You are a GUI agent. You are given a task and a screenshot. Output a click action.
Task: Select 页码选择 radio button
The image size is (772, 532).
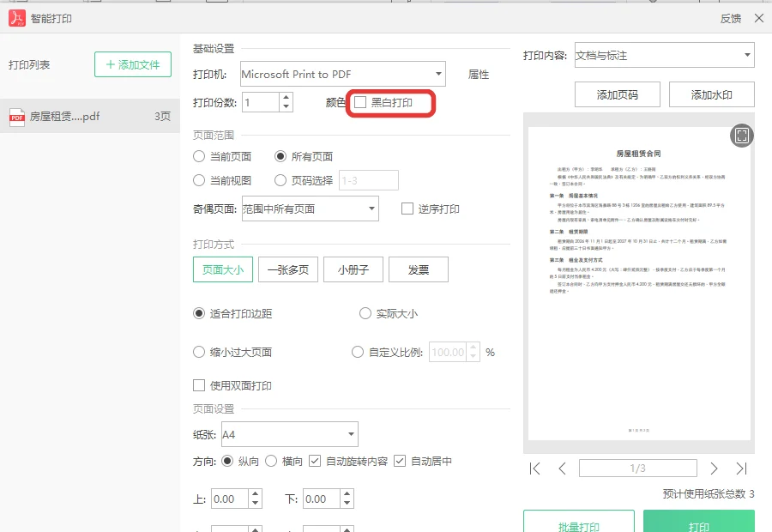(x=280, y=180)
